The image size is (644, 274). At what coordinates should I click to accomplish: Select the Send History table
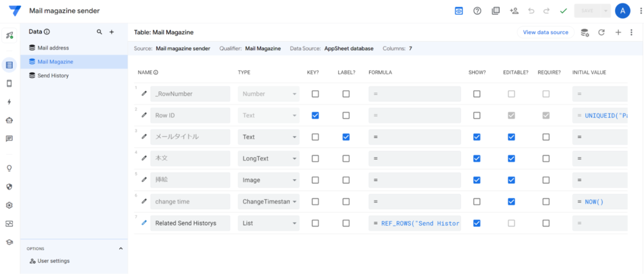pos(53,75)
